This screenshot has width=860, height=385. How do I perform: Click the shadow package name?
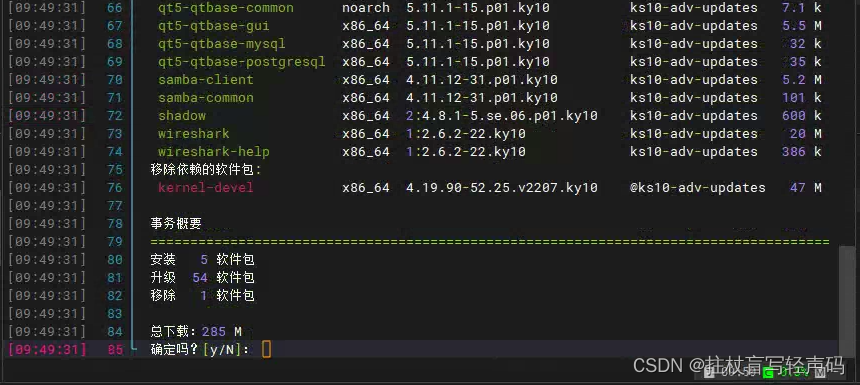point(182,116)
